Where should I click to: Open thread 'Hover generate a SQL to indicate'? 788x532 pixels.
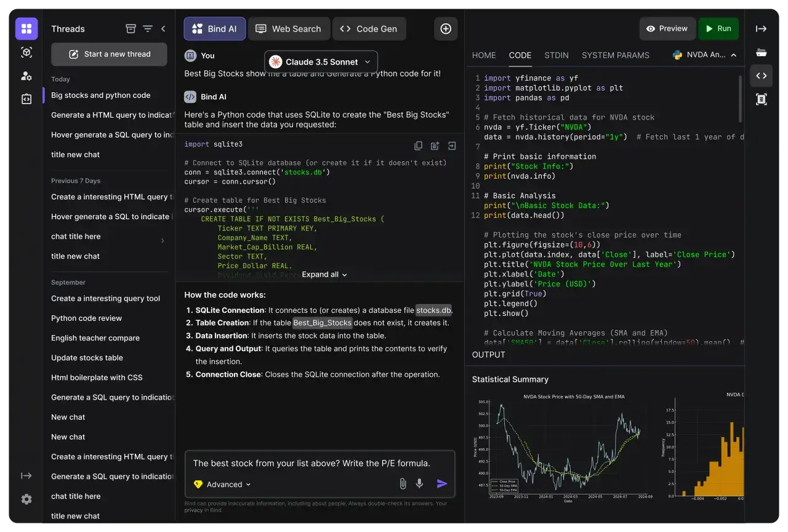(x=110, y=217)
